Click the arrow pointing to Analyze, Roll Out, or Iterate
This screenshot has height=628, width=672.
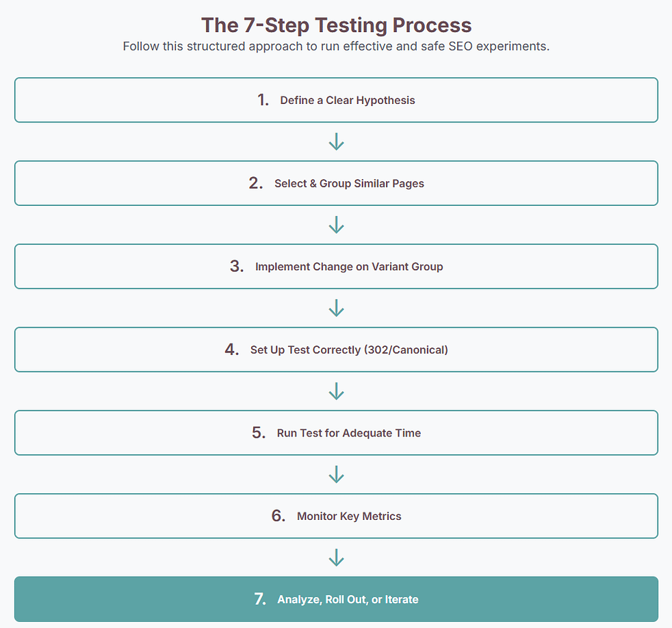336,558
